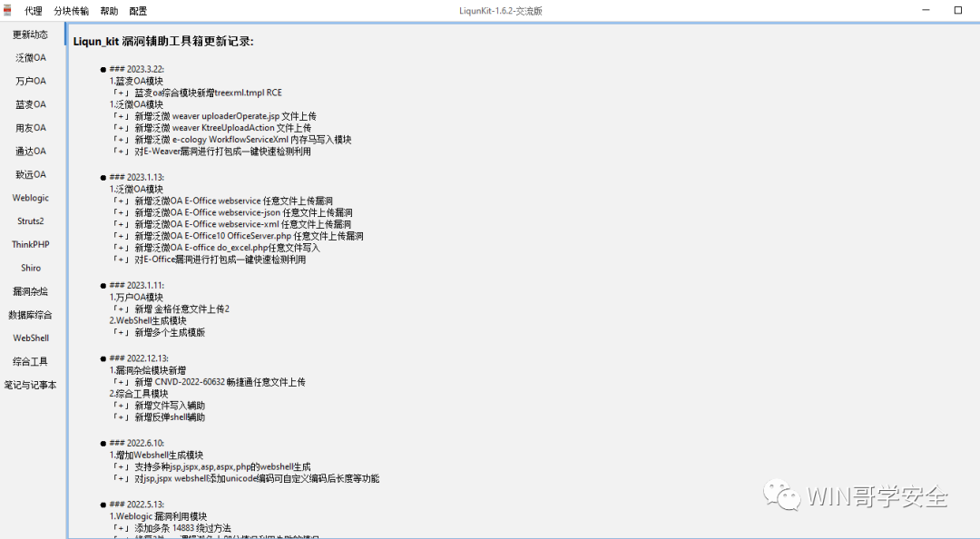Click the E-Office webservice-json line
The width and height of the screenshot is (980, 539).
pos(232,212)
